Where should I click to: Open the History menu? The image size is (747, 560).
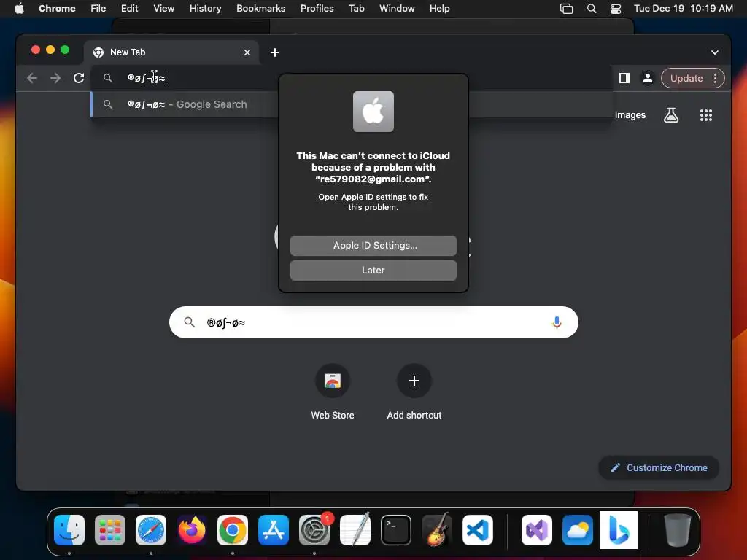pyautogui.click(x=205, y=9)
